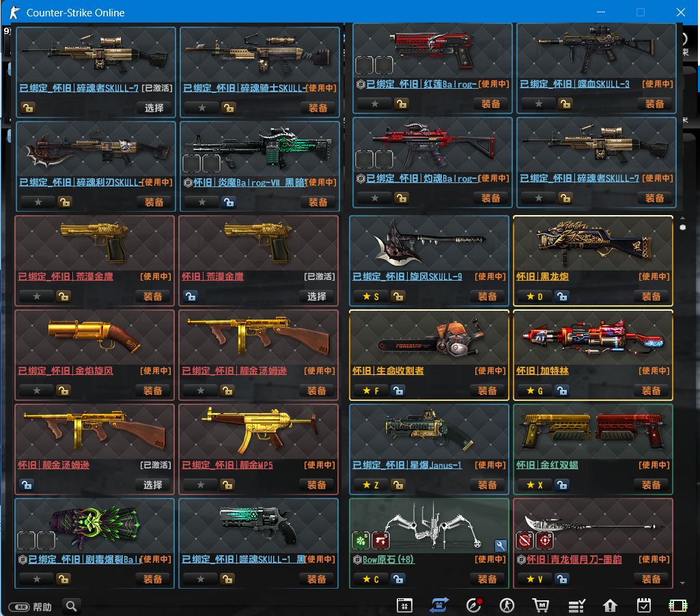Click the blue swap arrows icon
The image size is (700, 616).
[x=439, y=606]
